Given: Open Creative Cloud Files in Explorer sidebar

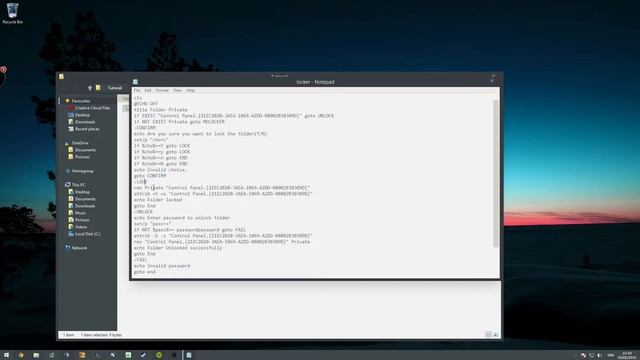Looking at the screenshot, I should point(92,108).
